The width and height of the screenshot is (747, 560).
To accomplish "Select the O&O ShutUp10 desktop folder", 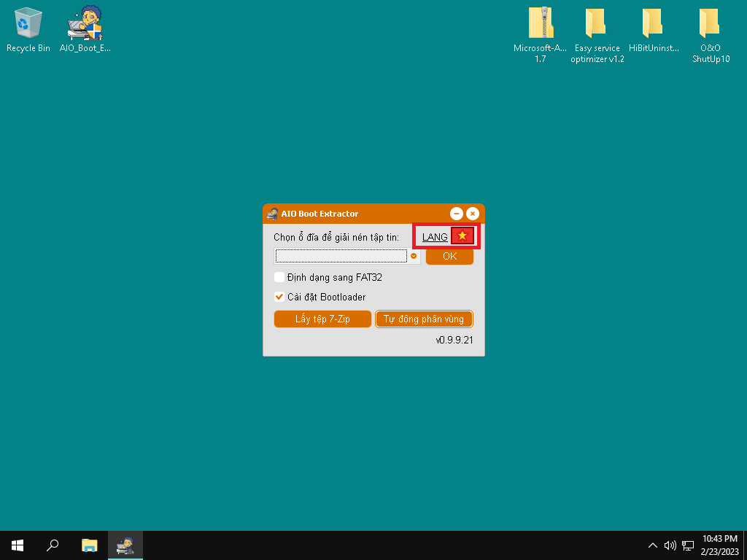I will (711, 29).
